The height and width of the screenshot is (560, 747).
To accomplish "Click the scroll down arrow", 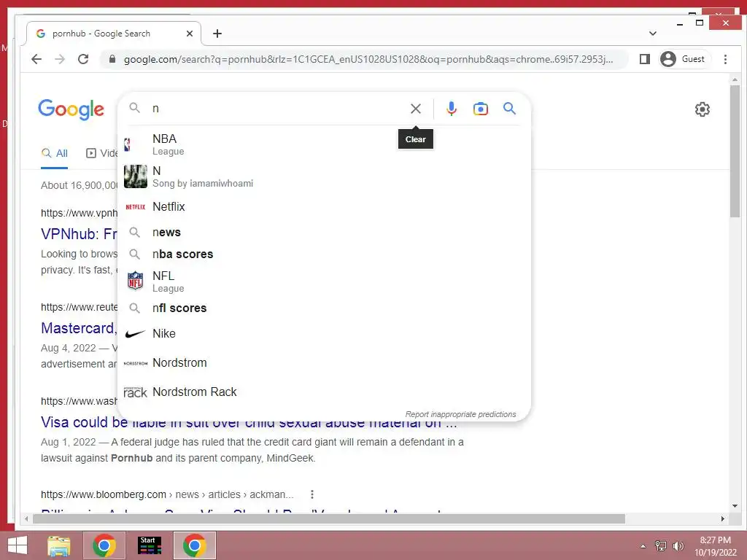I will pos(735,506).
